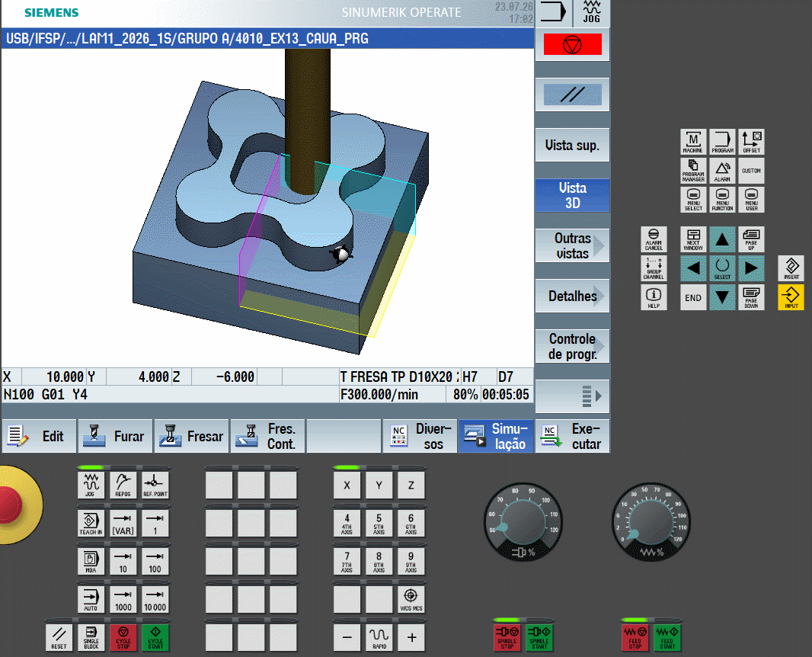Click the ALARM CANCEL key
Image resolution: width=812 pixels, height=657 pixels.
pyautogui.click(x=654, y=239)
